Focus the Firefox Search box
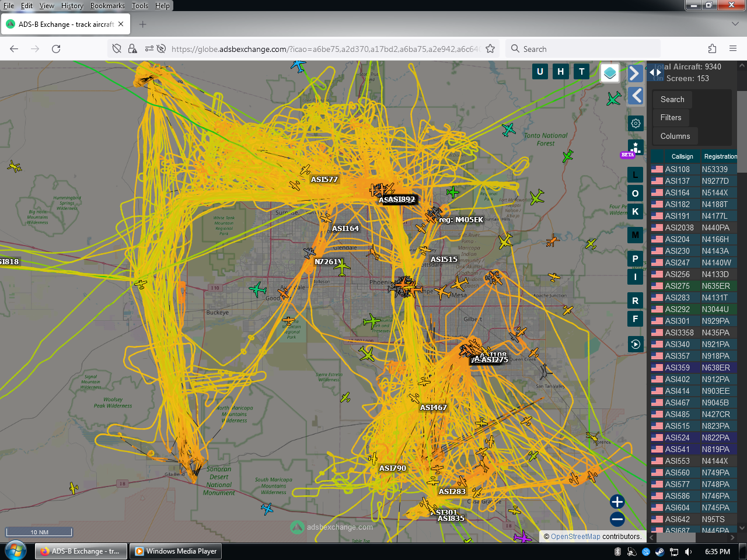This screenshot has height=560, width=747. point(582,49)
